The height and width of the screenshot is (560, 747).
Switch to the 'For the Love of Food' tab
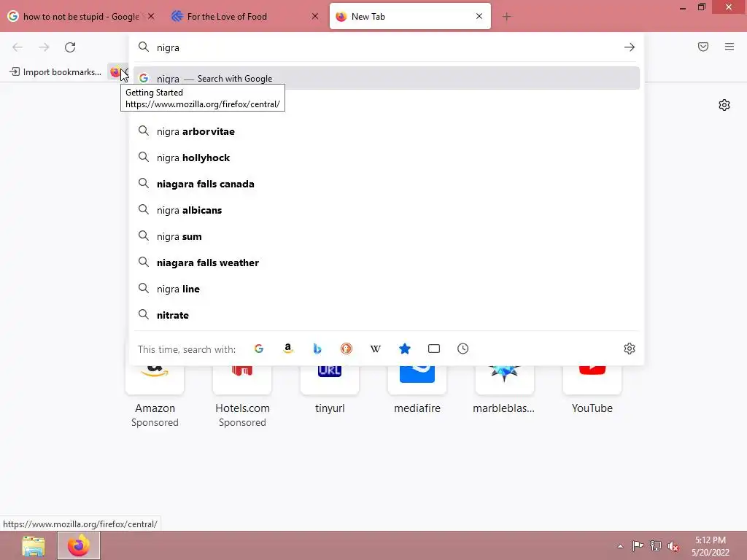(245, 17)
